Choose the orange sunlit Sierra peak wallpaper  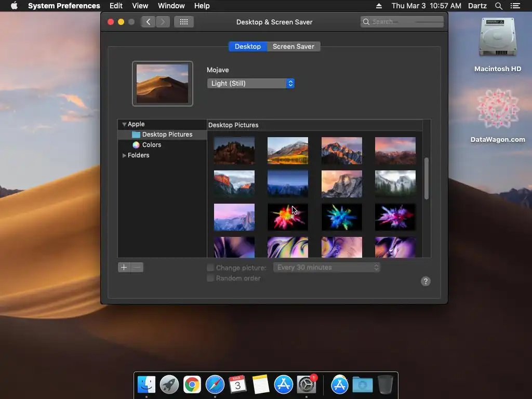342,151
